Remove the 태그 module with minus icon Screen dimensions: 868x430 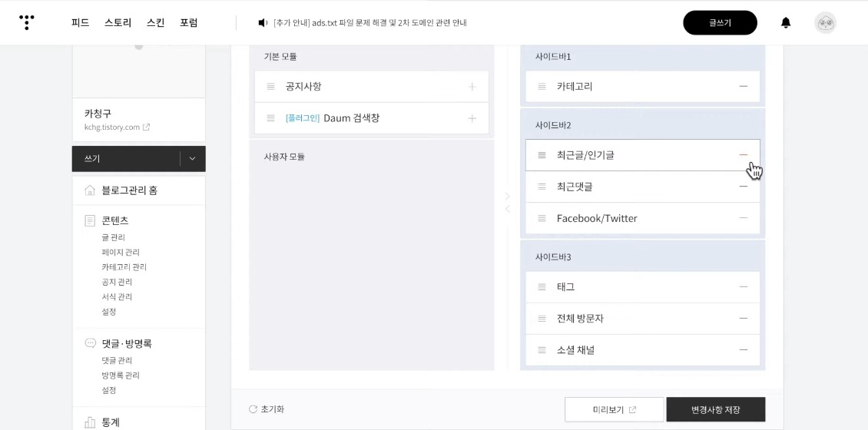(x=744, y=286)
